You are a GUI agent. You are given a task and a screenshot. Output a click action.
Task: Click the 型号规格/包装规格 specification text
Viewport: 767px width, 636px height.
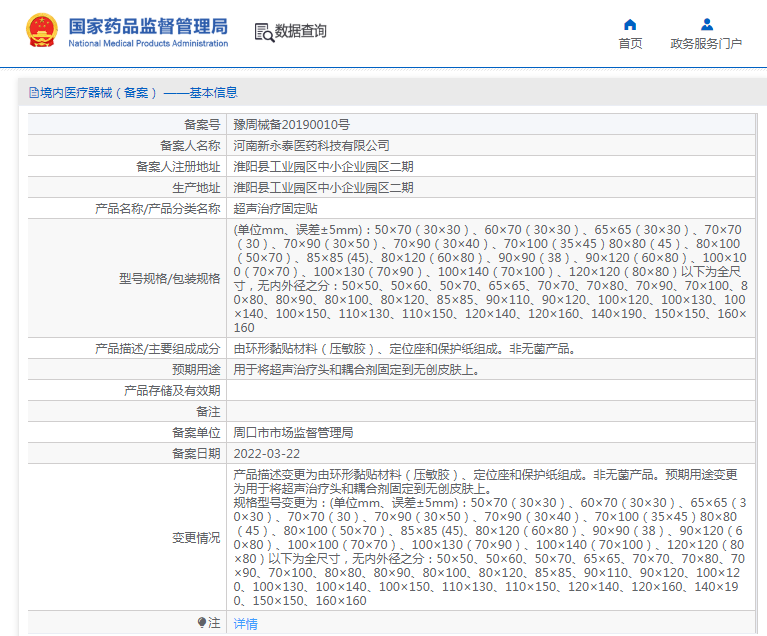pyautogui.click(x=490, y=278)
